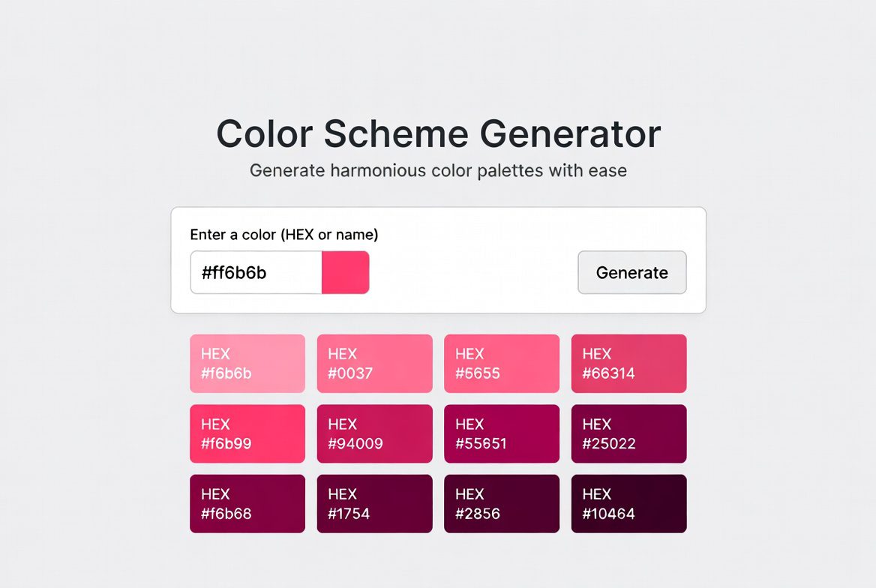Select the darkest swatch labeled #10464
The image size is (876, 588).
click(628, 503)
